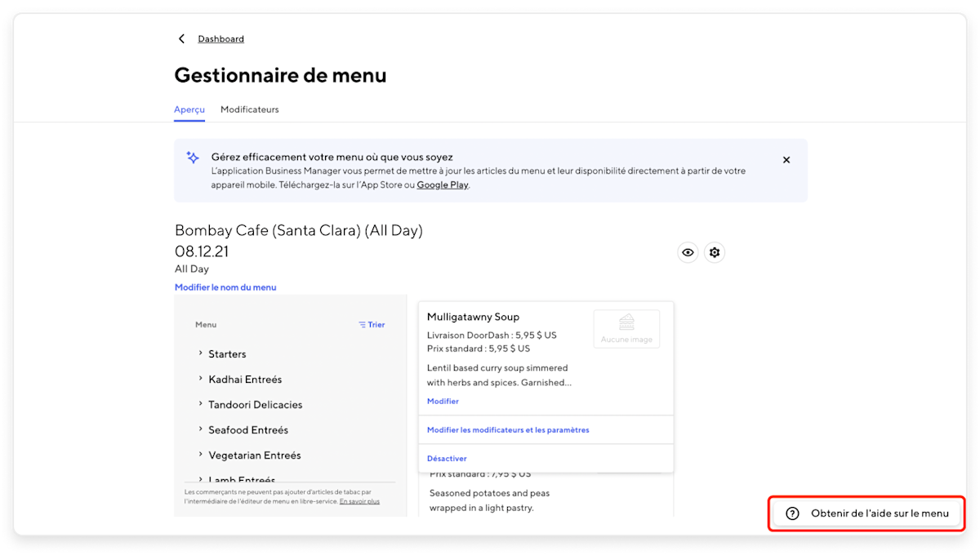The width and height of the screenshot is (980, 560).
Task: Select Tandoori Delicacies category
Action: [256, 405]
